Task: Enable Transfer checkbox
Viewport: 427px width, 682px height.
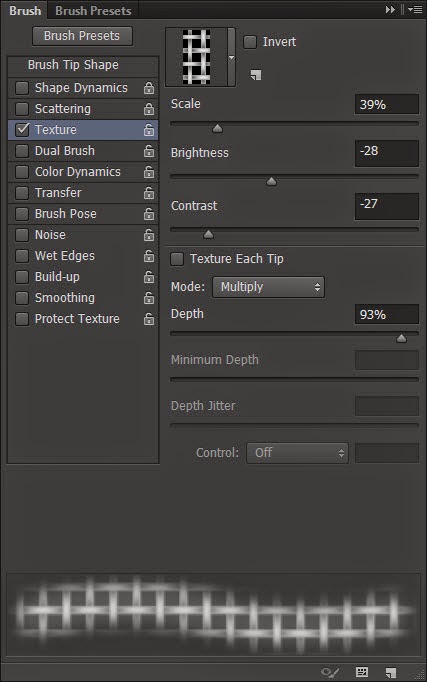Action: [22, 193]
